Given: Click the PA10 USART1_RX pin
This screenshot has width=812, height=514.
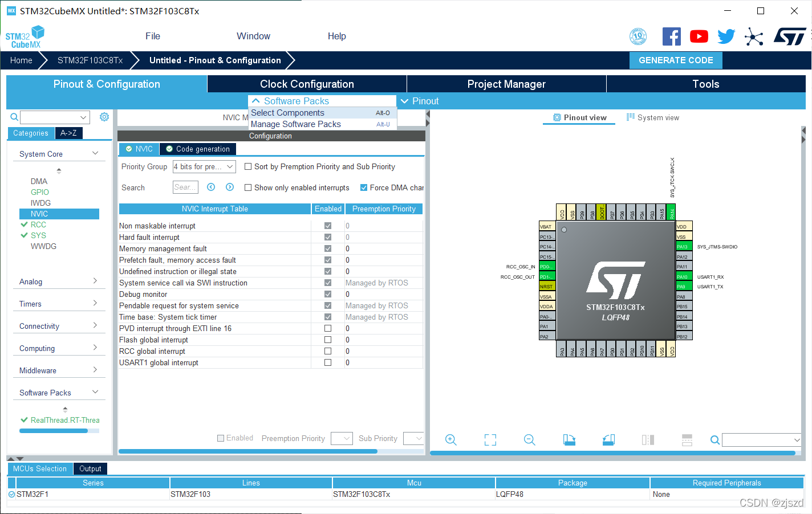Looking at the screenshot, I should tap(684, 277).
